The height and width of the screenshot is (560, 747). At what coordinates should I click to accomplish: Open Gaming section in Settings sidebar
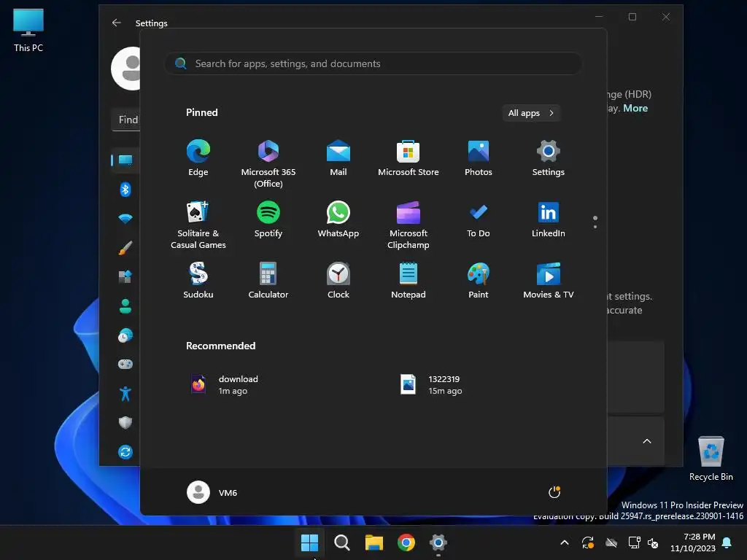125,365
